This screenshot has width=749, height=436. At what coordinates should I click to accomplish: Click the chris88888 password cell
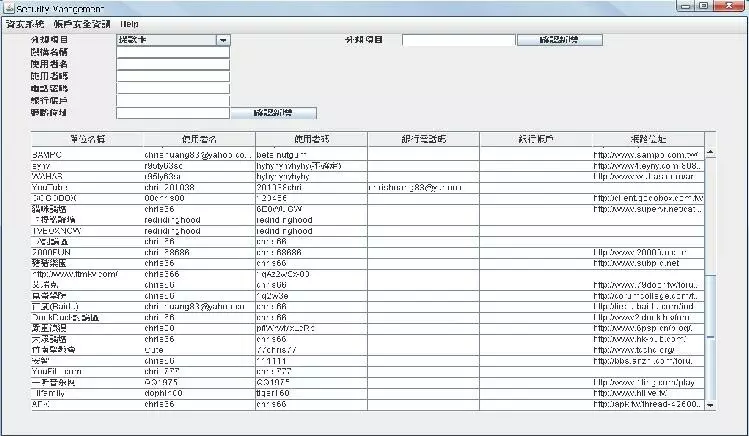point(311,252)
